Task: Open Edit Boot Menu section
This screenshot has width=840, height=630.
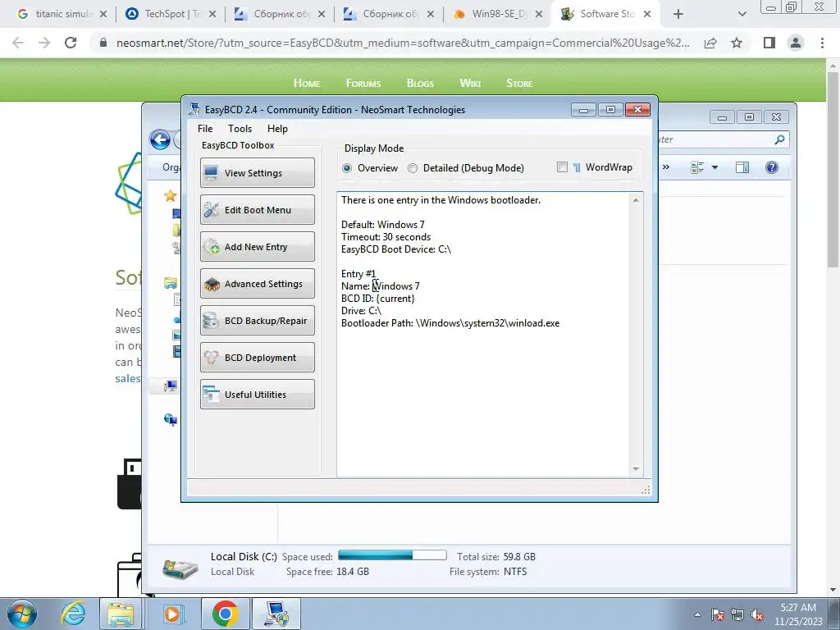Action: coord(257,209)
